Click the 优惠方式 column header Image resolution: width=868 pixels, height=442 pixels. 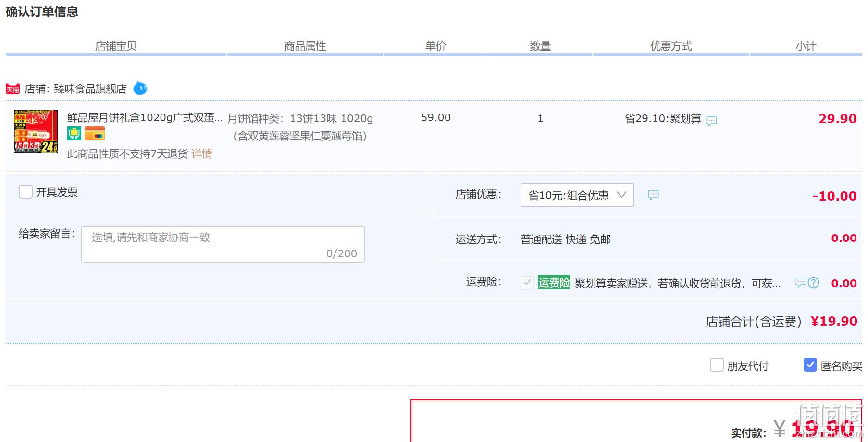click(x=671, y=46)
